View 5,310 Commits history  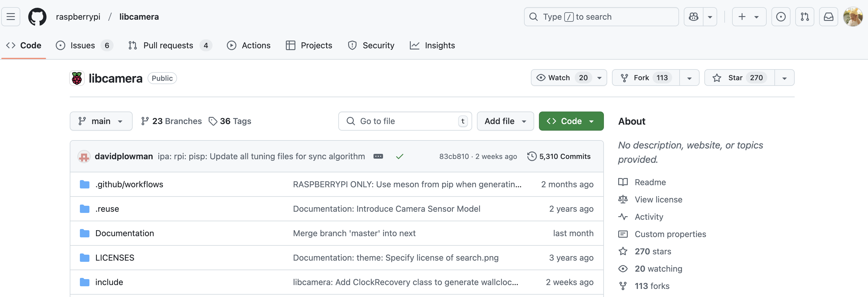coord(559,157)
